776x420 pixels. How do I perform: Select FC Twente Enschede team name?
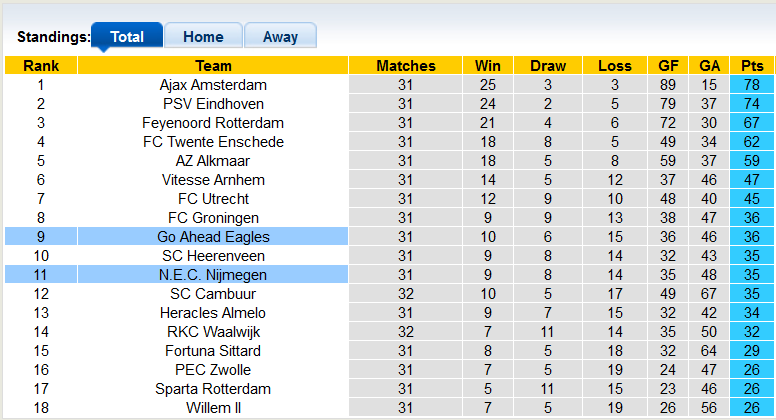click(213, 142)
